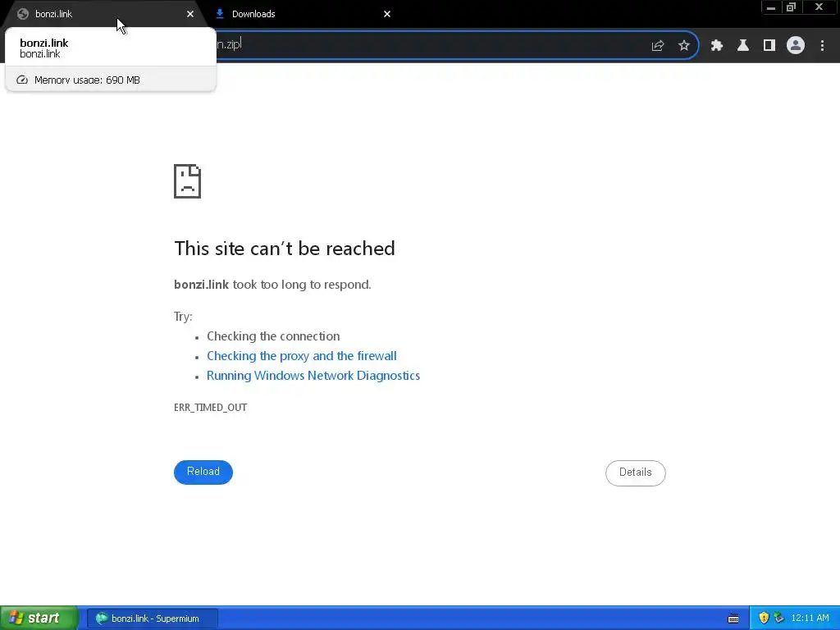The height and width of the screenshot is (630, 840).
Task: Minimize the browser window
Action: coord(771,7)
